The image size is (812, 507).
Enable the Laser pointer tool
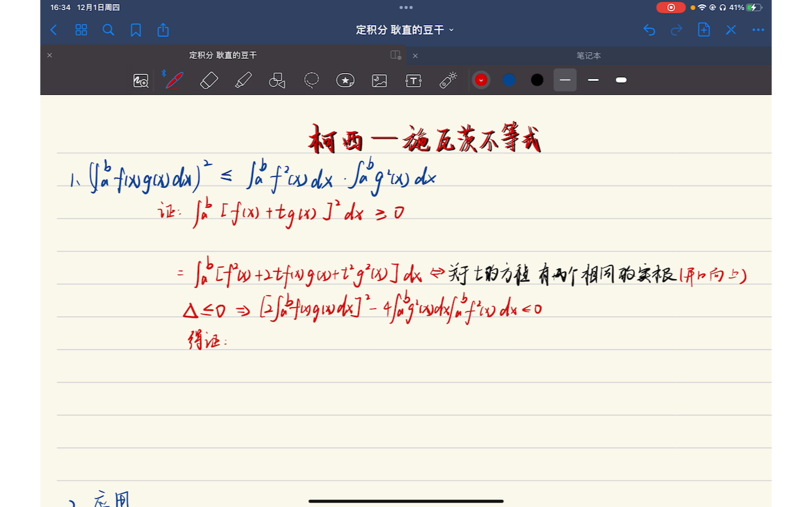447,80
